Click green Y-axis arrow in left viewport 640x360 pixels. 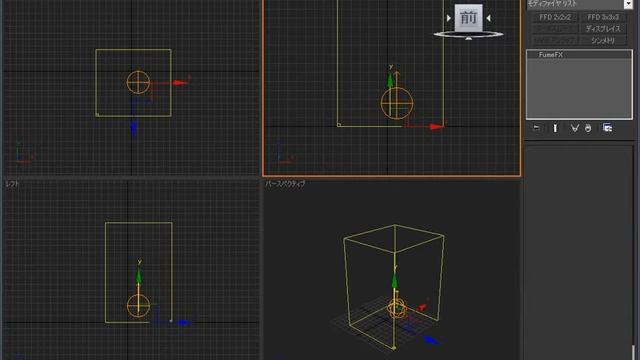coord(139,276)
